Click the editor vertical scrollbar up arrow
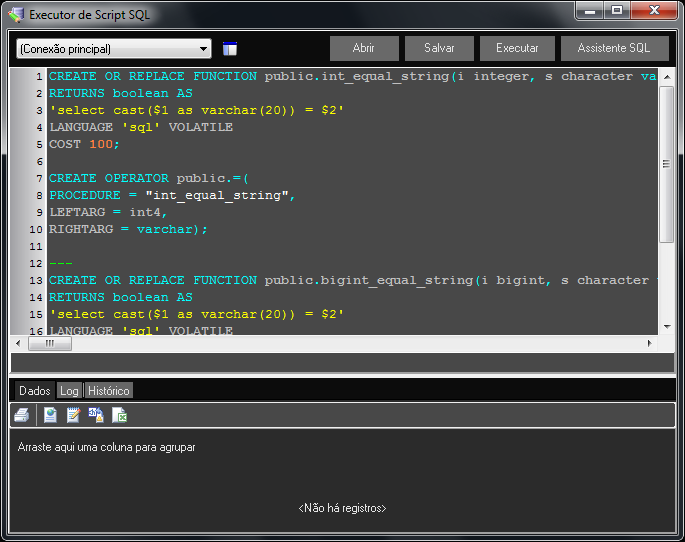 click(667, 77)
